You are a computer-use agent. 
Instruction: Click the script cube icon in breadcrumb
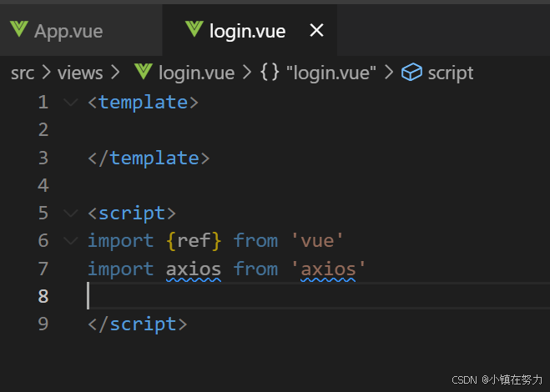point(411,73)
